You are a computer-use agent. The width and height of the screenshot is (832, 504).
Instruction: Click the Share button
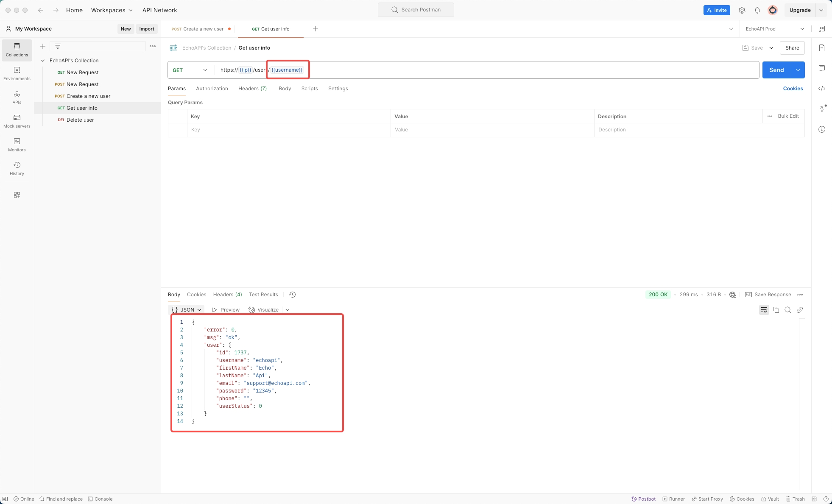[x=792, y=47]
